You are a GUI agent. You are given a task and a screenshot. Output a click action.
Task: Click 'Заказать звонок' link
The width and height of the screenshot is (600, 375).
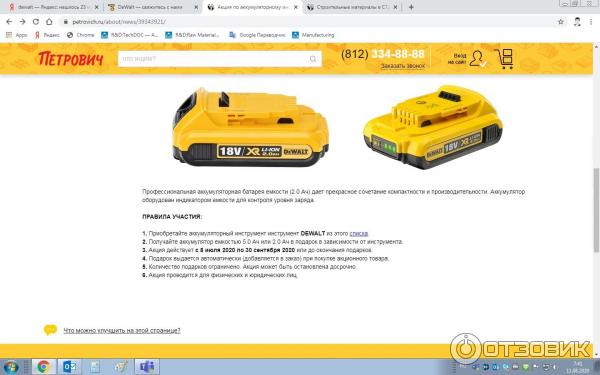(403, 66)
